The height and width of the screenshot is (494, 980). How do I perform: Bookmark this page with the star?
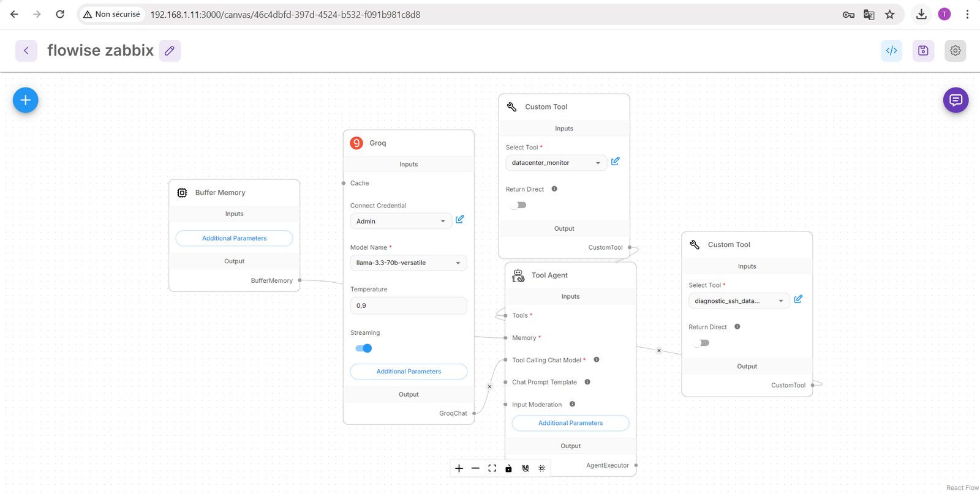click(890, 15)
